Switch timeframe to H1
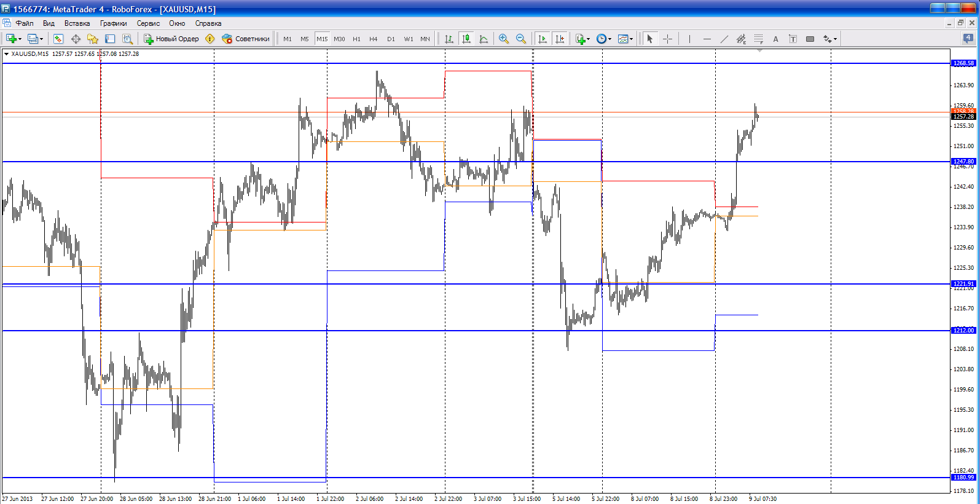The height and width of the screenshot is (504, 980). [356, 39]
